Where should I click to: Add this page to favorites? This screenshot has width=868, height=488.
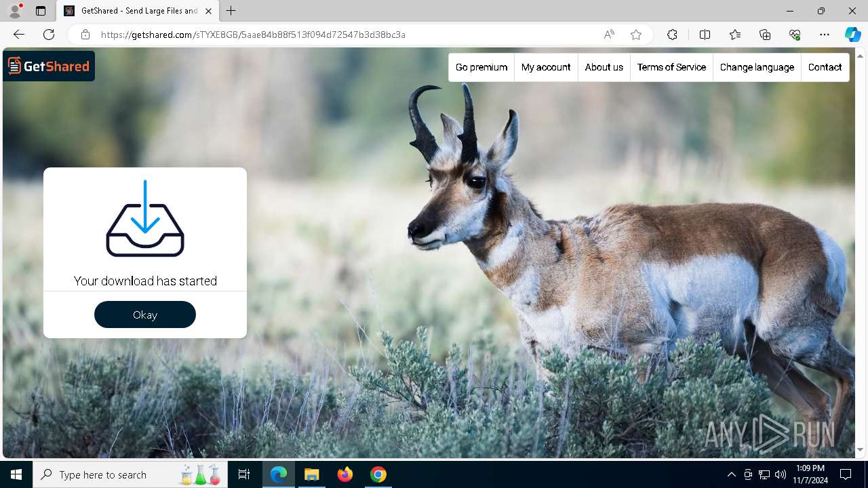click(636, 35)
